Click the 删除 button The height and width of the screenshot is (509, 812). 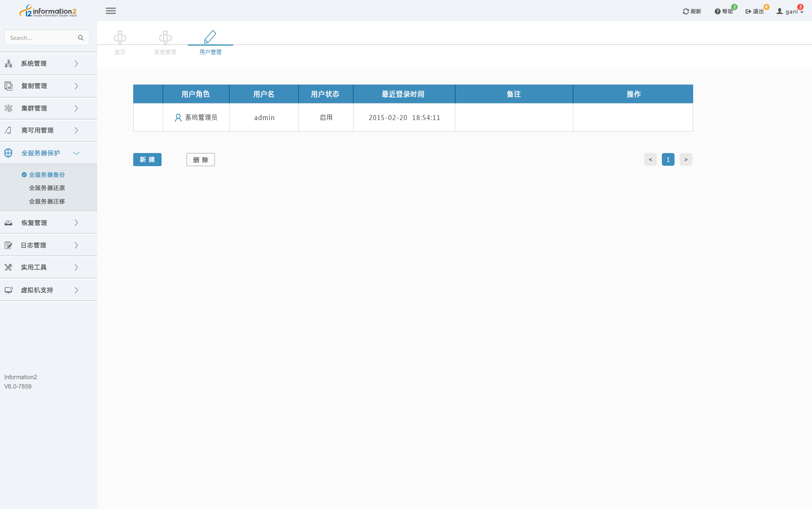(200, 159)
